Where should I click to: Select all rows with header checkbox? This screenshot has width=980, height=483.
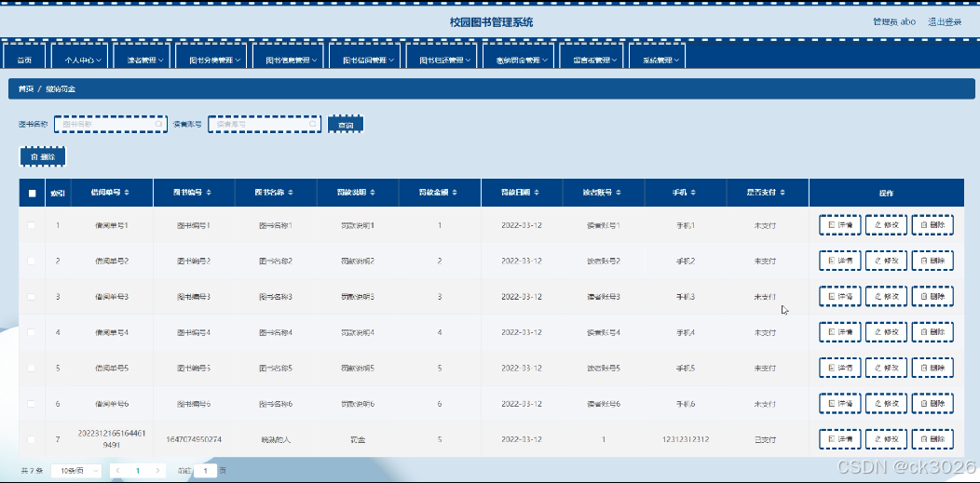click(x=32, y=194)
